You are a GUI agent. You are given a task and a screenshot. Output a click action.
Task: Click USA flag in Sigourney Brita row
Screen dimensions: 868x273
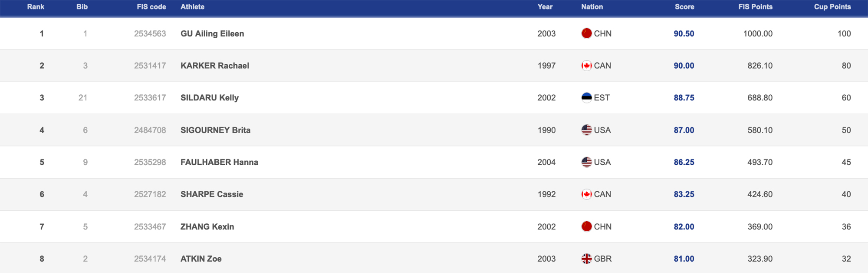tap(586, 130)
